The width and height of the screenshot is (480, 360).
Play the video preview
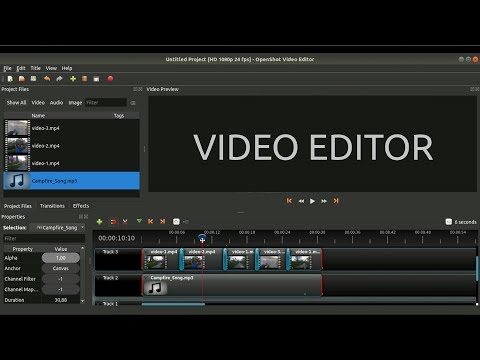pyautogui.click(x=312, y=201)
